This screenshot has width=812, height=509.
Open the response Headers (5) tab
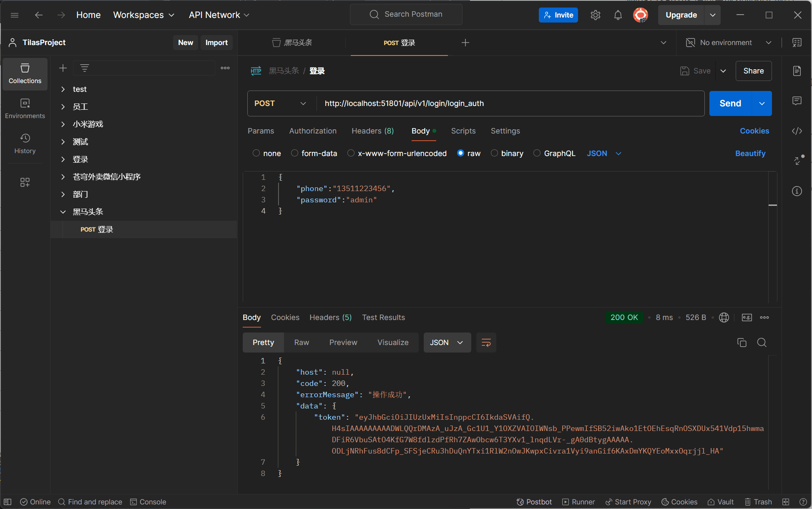(330, 317)
